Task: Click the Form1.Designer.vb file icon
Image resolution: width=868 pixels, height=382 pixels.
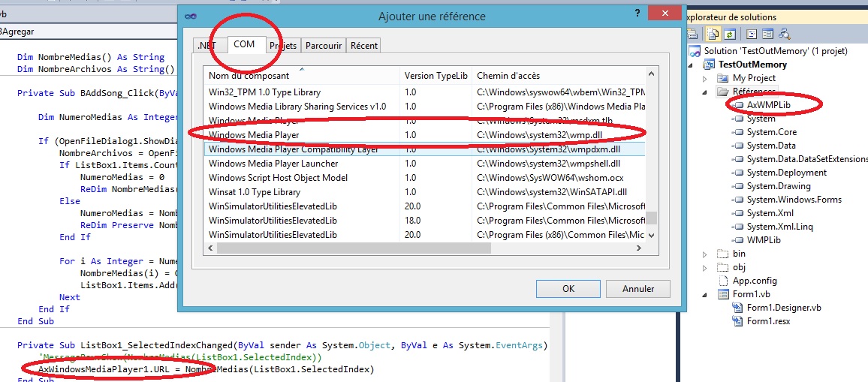Action: coord(737,308)
